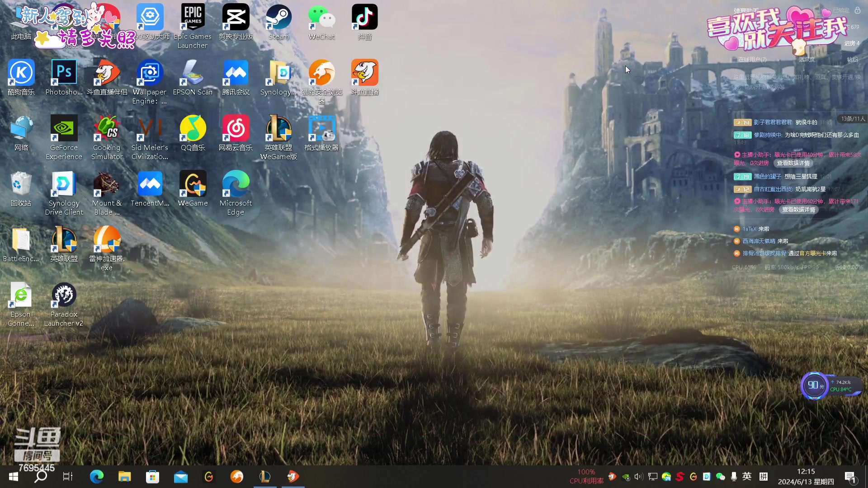The height and width of the screenshot is (488, 868).
Task: Click username 影子君君君君君 in chat
Action: click(x=773, y=122)
